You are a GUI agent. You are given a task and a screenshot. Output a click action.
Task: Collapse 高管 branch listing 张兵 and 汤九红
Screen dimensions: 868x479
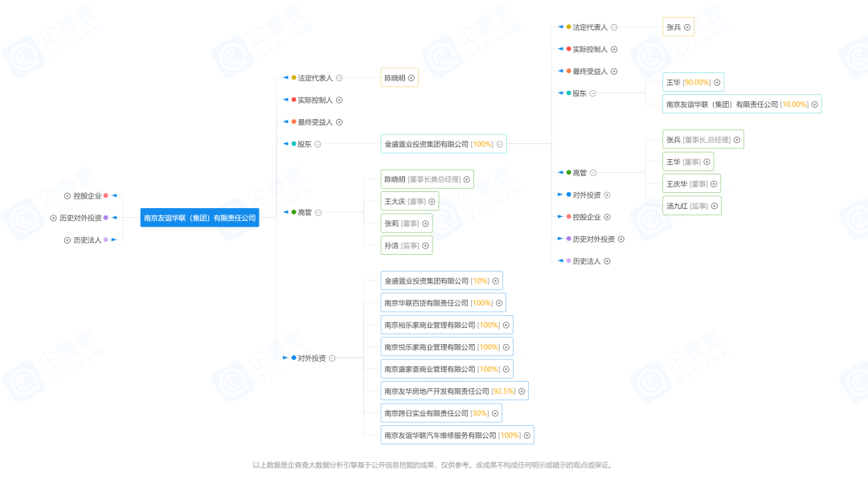point(593,173)
